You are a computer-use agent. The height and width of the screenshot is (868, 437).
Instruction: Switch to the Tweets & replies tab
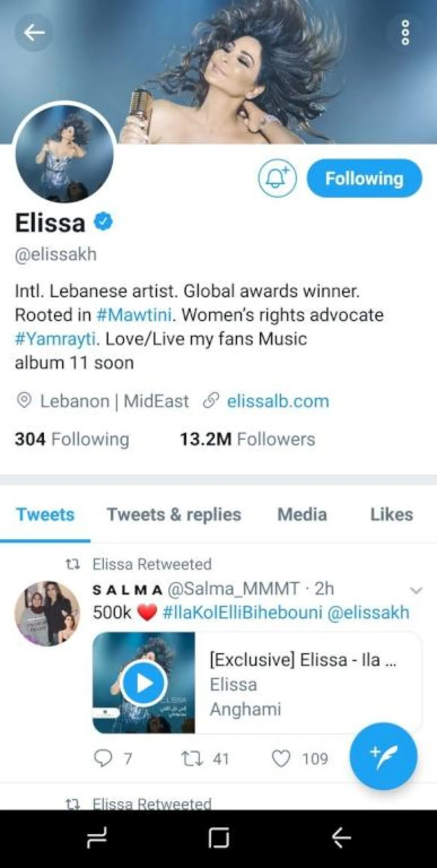[x=174, y=514]
